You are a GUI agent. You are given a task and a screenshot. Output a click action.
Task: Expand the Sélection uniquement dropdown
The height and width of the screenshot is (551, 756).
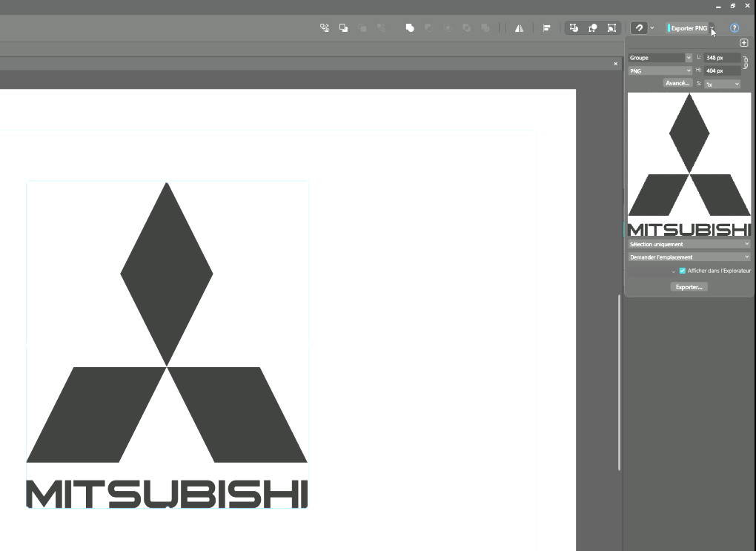pyautogui.click(x=689, y=244)
